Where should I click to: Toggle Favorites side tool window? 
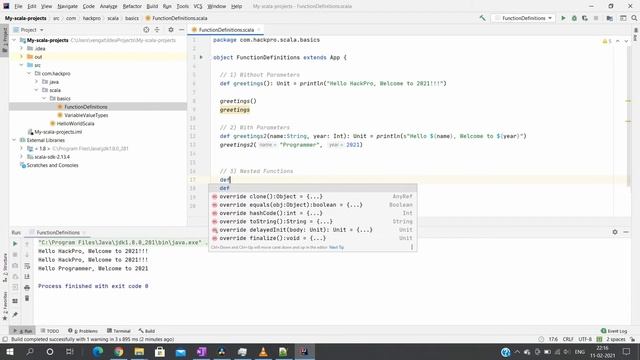4,306
